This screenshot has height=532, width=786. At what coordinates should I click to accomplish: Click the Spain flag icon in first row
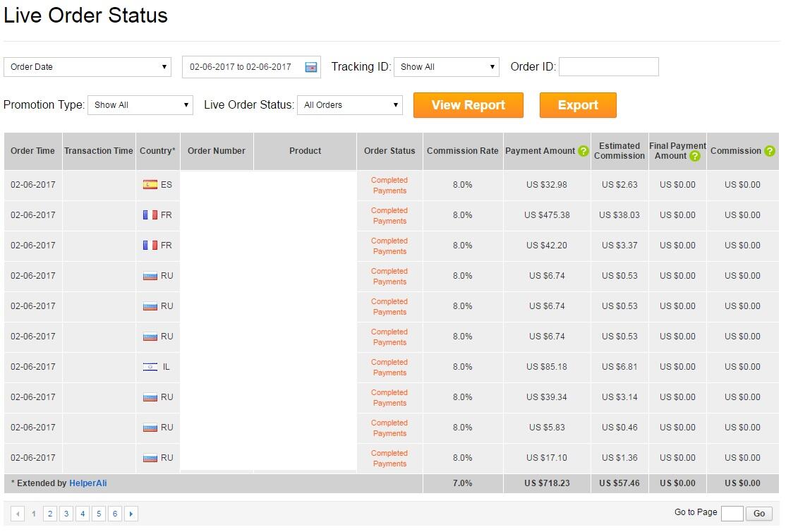click(150, 185)
